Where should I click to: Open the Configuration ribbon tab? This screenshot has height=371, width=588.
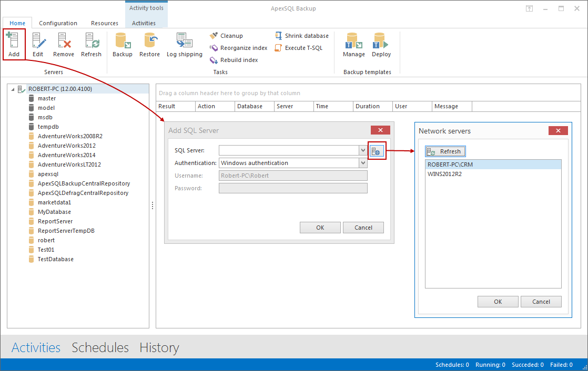(58, 23)
